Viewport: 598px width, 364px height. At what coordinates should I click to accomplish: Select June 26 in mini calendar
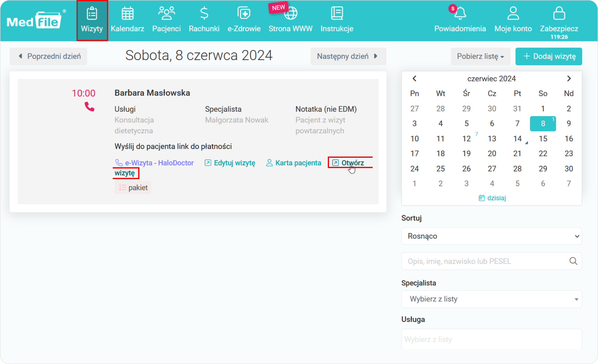[466, 168]
